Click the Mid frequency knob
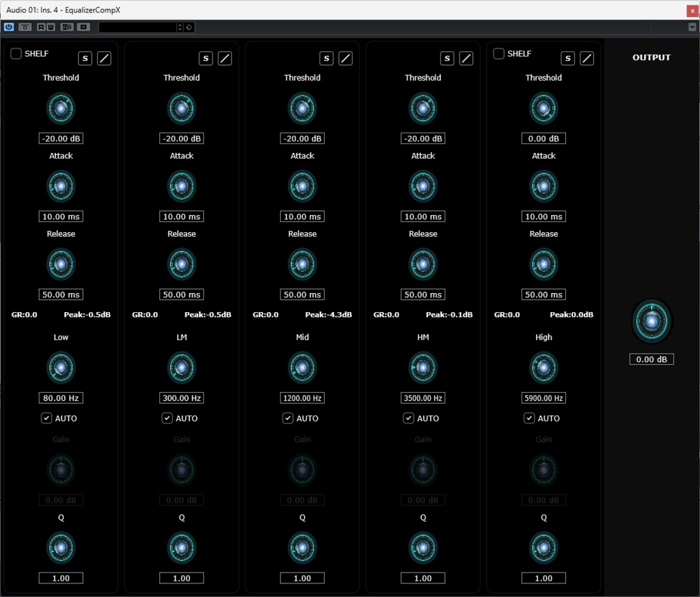 pos(302,367)
